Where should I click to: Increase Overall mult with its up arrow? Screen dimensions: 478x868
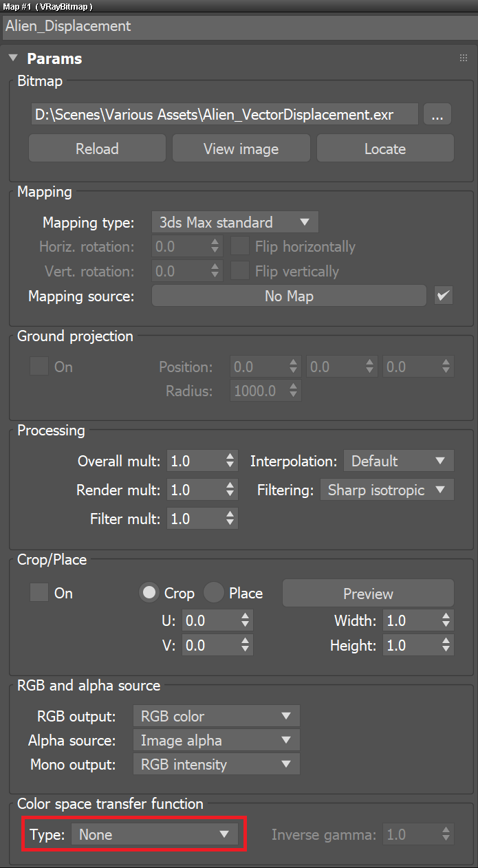pyautogui.click(x=229, y=457)
